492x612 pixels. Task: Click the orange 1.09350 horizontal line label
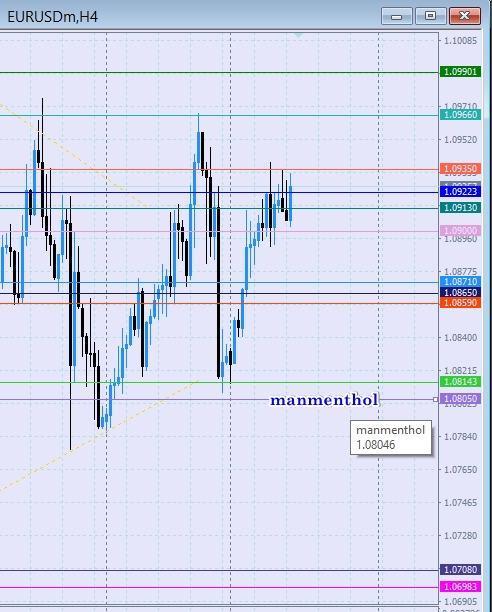pyautogui.click(x=460, y=169)
